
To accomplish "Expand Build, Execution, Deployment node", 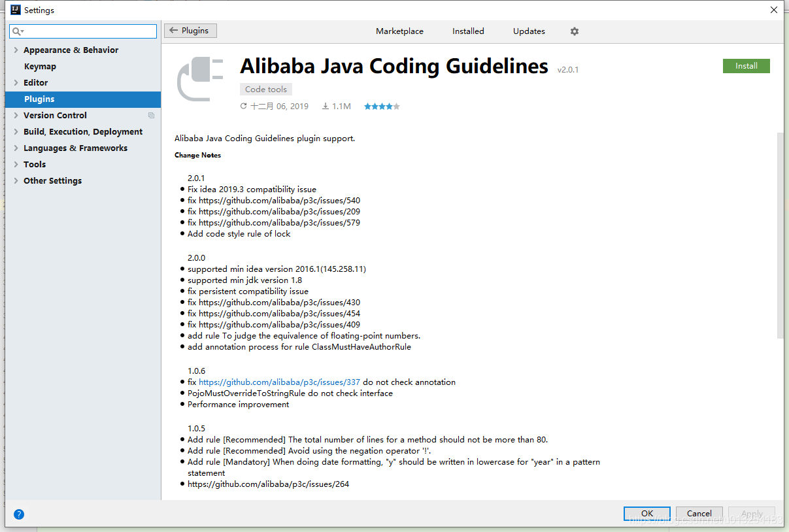I will click(x=16, y=132).
